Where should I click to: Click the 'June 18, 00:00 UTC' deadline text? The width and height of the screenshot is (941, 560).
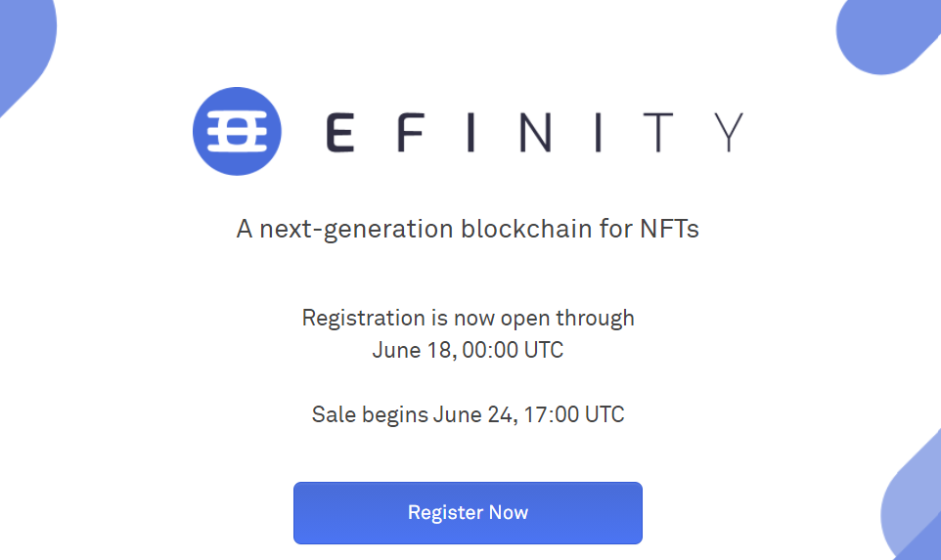[469, 350]
